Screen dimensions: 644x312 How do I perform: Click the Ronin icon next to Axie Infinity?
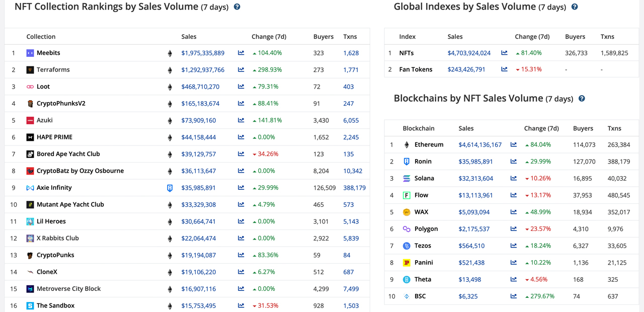click(x=170, y=187)
